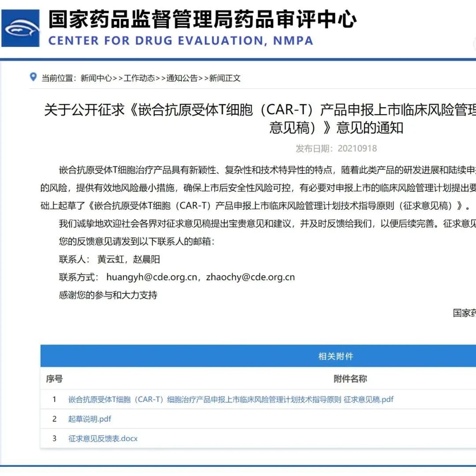Click the article title 关于公开征求 heading
This screenshot has width=476, height=476.
(260, 119)
